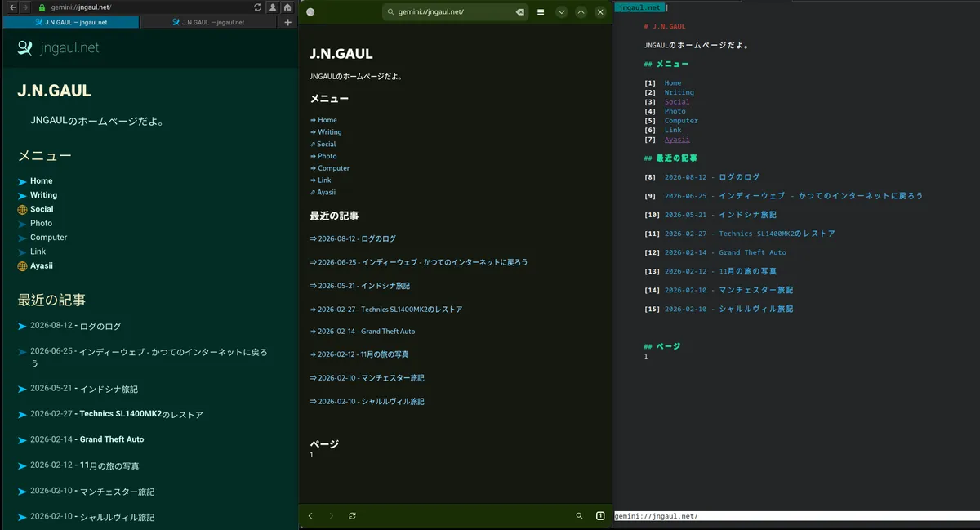Click the round button in middle window header
The height and width of the screenshot is (530, 980).
(x=310, y=12)
